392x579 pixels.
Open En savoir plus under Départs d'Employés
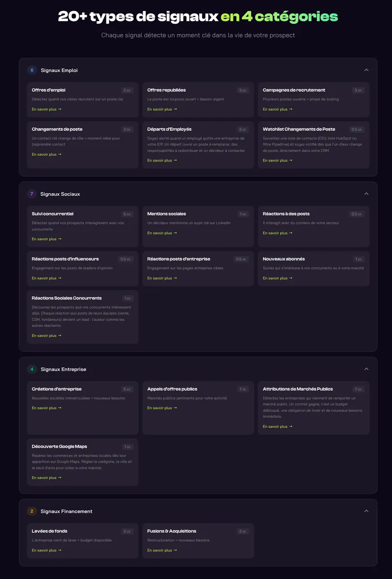pos(162,160)
